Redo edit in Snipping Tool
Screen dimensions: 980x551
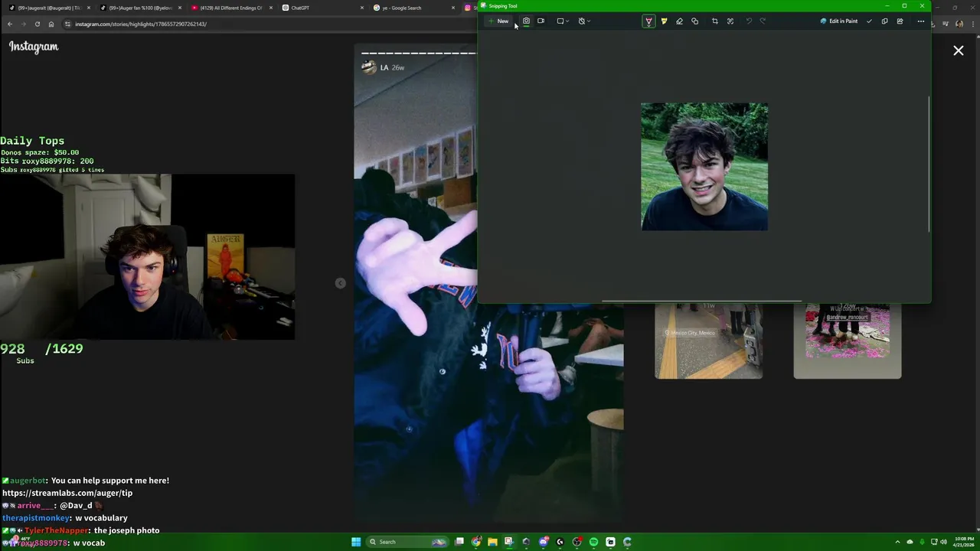pyautogui.click(x=763, y=21)
